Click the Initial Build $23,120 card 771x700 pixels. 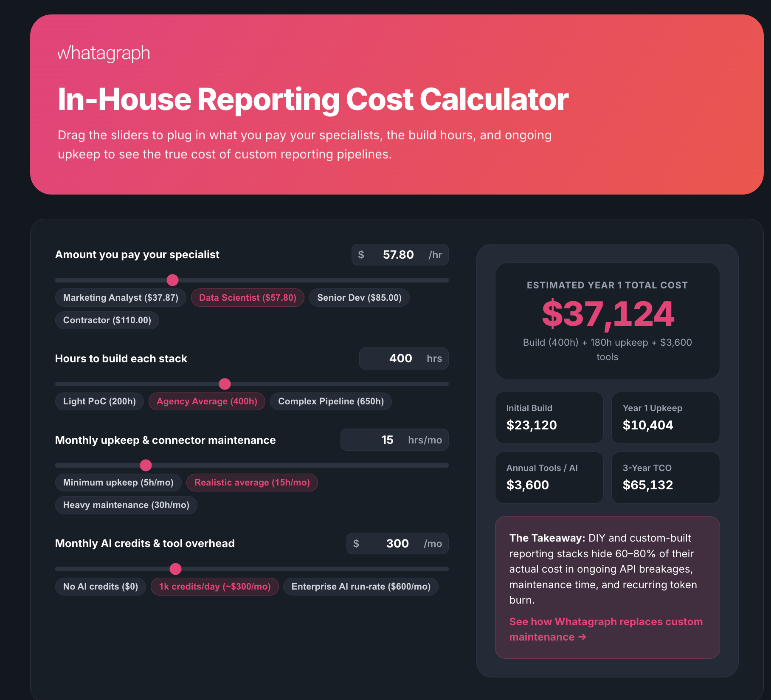pos(549,418)
